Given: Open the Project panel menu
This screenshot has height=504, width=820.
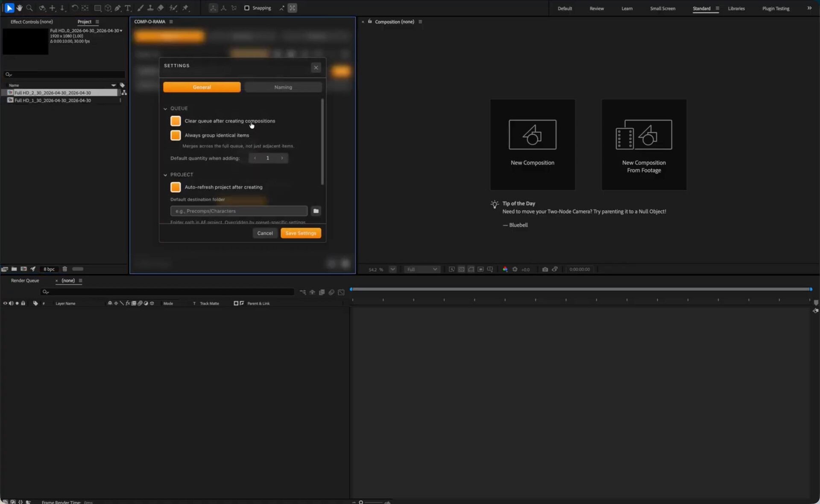Looking at the screenshot, I should (97, 22).
